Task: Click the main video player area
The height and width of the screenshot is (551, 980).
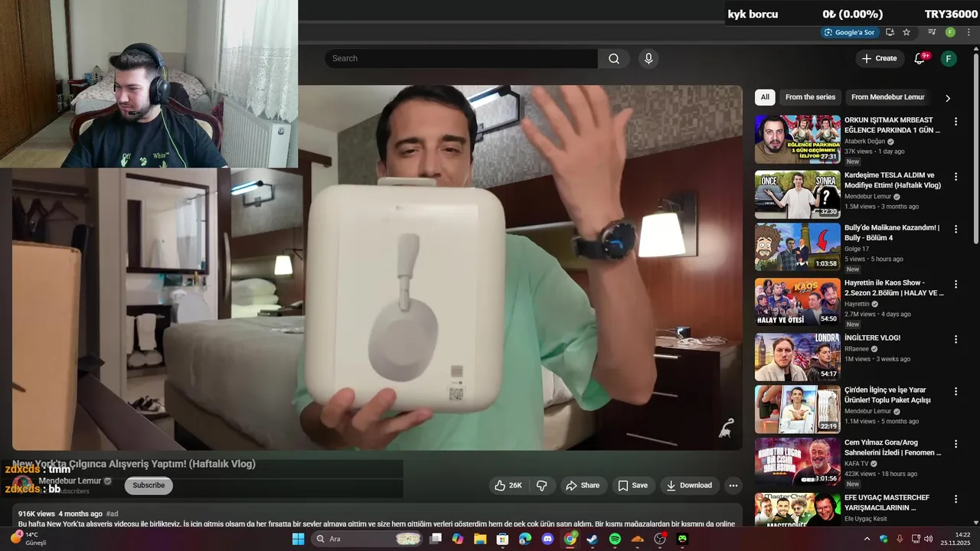Action: (x=377, y=267)
